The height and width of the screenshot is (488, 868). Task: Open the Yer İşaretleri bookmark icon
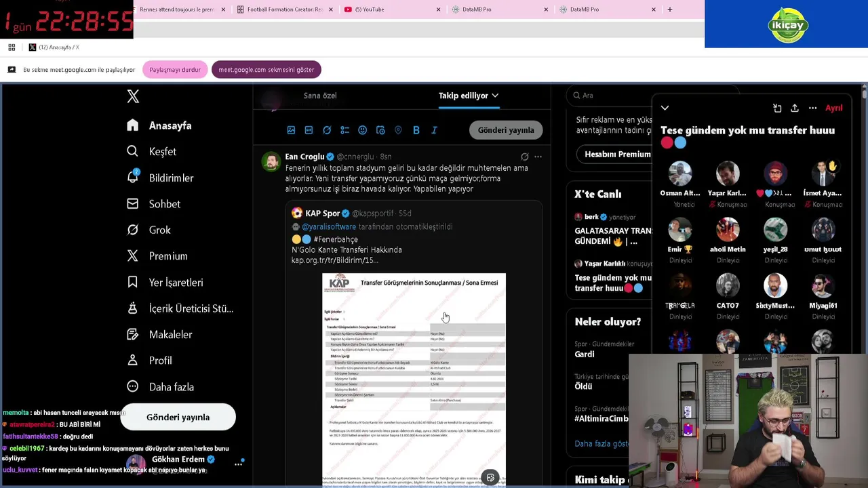[x=133, y=282]
